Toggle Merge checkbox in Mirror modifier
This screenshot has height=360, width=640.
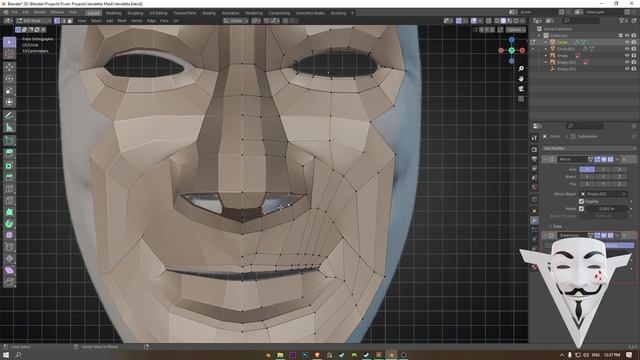click(581, 209)
